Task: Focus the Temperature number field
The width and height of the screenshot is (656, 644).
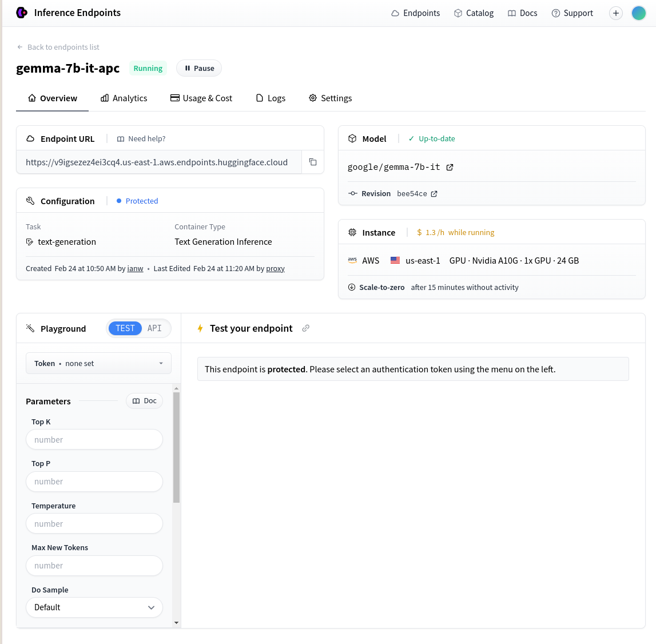Action: pyautogui.click(x=94, y=524)
